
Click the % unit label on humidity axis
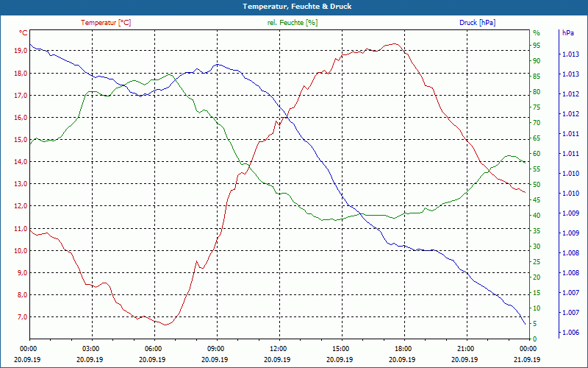[x=537, y=33]
